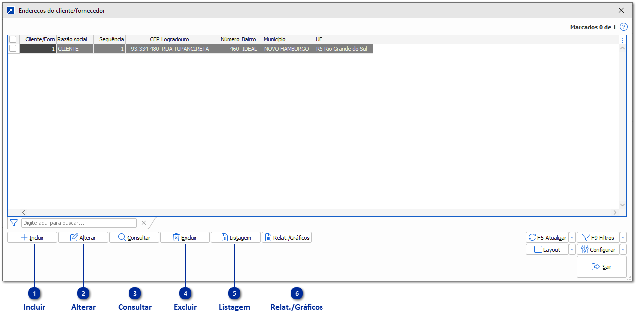Click the funnel filter icon beside the search field
644x320 pixels.
tap(14, 223)
